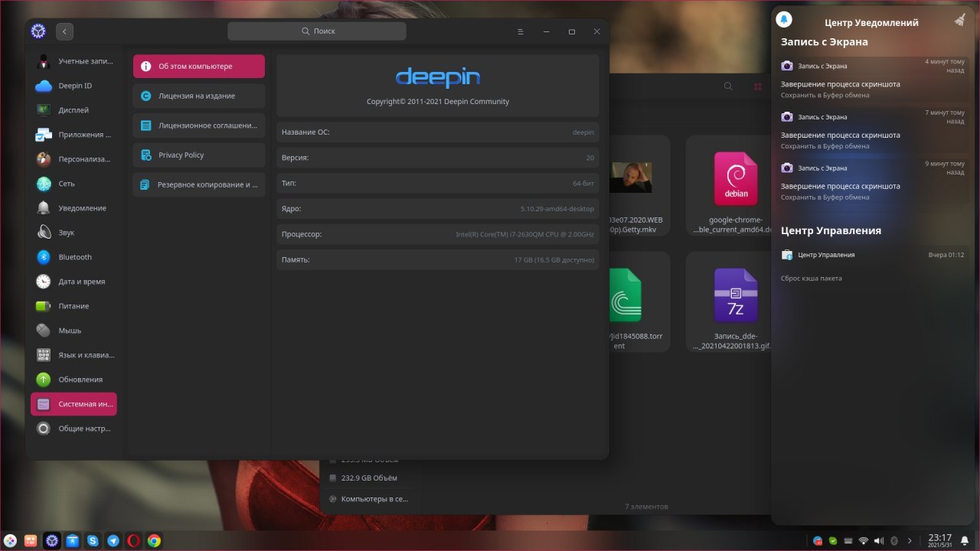Screen dimensions: 980x551
Task: Open Лицензионное соглашение page
Action: click(x=199, y=126)
